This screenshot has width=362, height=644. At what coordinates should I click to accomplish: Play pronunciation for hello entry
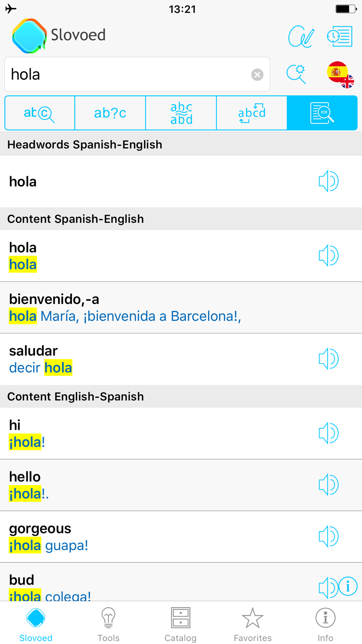[x=328, y=485]
